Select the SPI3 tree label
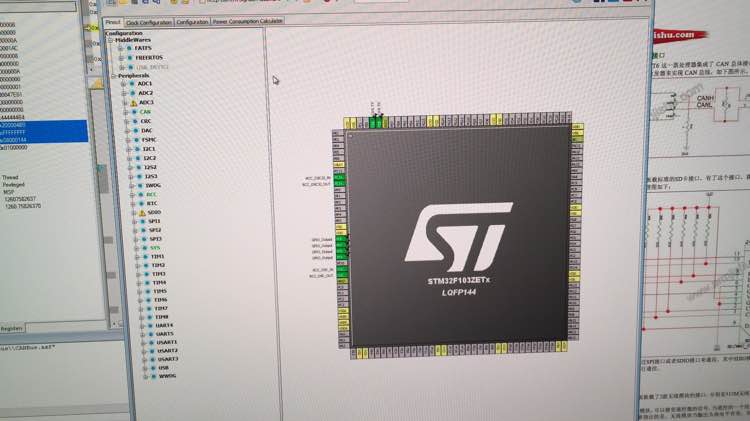 pyautogui.click(x=155, y=239)
